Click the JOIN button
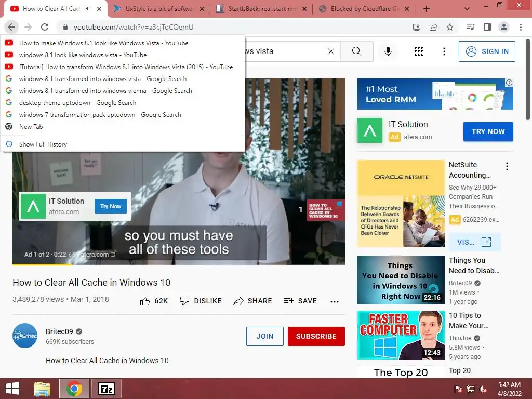 (x=264, y=336)
